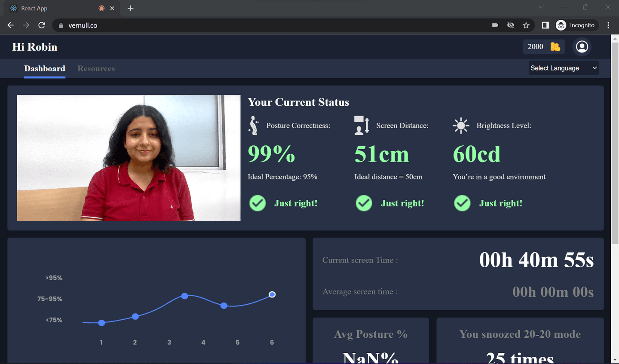Click the tracking protection eye icon
Image resolution: width=619 pixels, height=364 pixels.
511,25
